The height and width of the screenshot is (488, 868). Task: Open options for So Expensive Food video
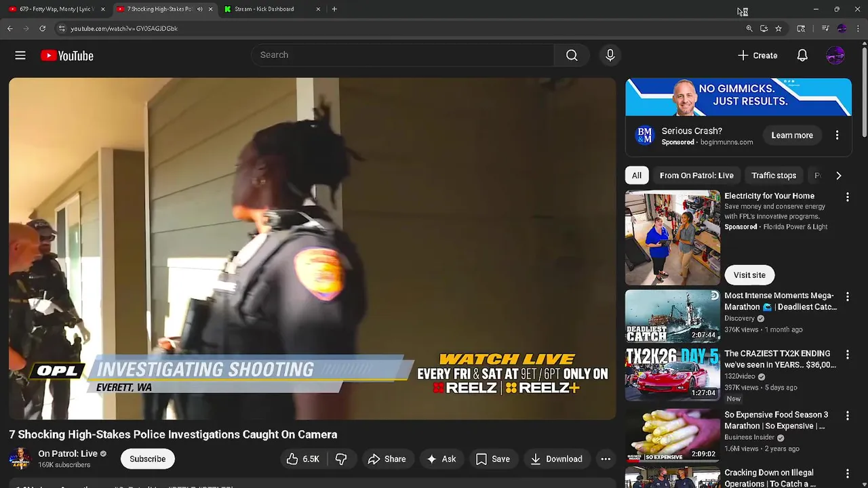tap(847, 415)
